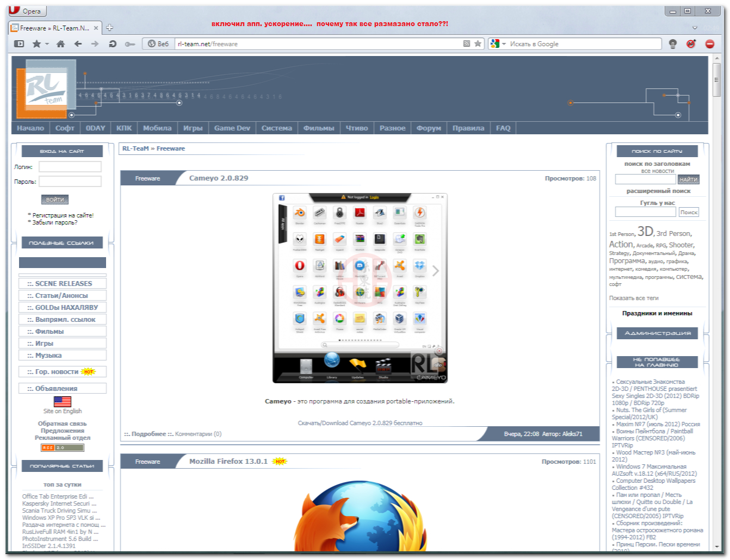Click the RSS 2.0 badge icon
730x560 pixels.
point(63,448)
